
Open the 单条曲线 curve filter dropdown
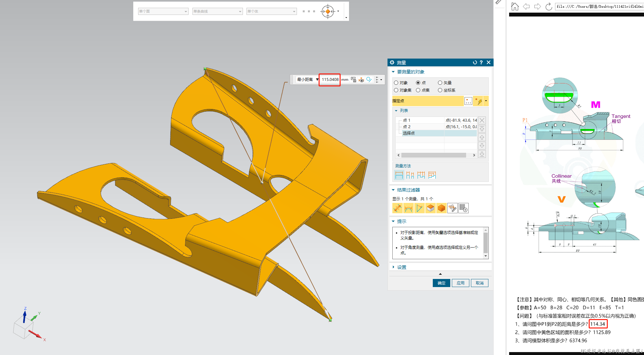pos(217,11)
